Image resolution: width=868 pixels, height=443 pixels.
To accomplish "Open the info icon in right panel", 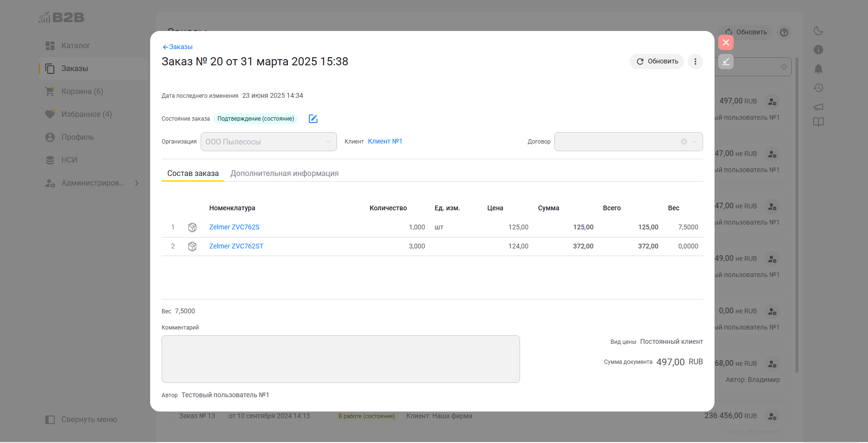I will pos(818,50).
